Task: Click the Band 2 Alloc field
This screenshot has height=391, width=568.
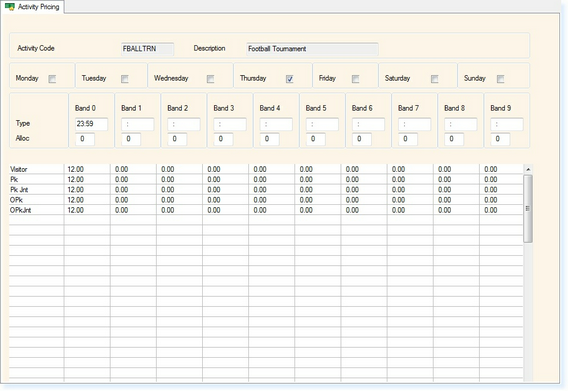Action: [x=177, y=139]
